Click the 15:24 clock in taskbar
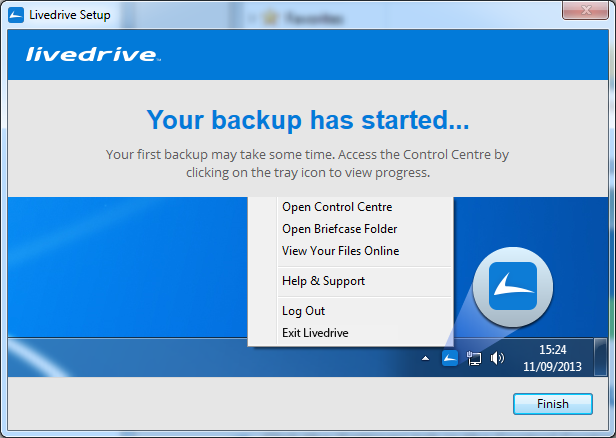 pyautogui.click(x=552, y=350)
